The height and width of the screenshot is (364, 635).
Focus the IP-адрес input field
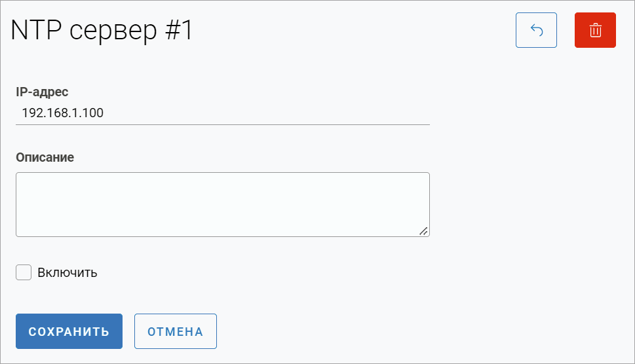tap(223, 113)
